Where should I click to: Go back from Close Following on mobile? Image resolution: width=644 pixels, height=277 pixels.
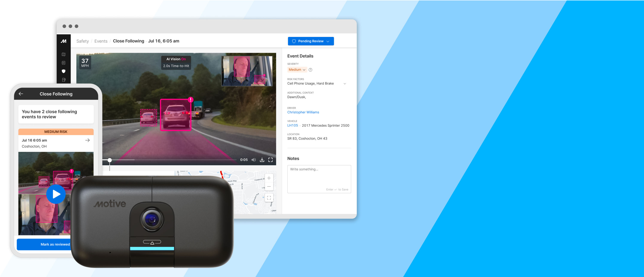coord(21,94)
